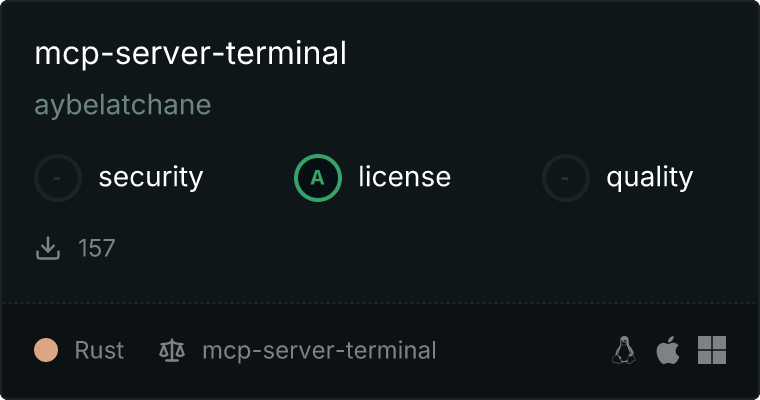The width and height of the screenshot is (760, 400).
Task: Click the quality score circle
Action: 566,178
